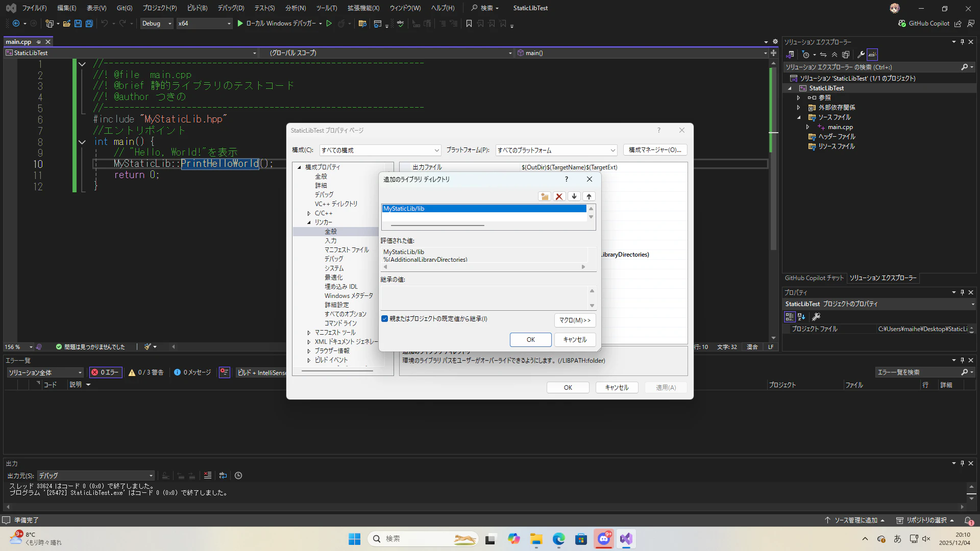
Task: Click the マクロ(M)>> button
Action: (x=575, y=320)
